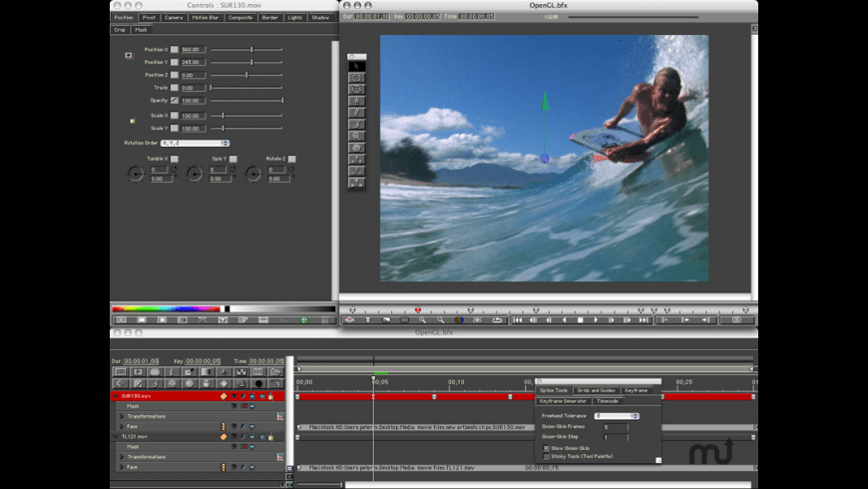Toggle Sticky Tools (Tool Palette) checkbox
Image resolution: width=868 pixels, height=489 pixels.
coord(546,456)
